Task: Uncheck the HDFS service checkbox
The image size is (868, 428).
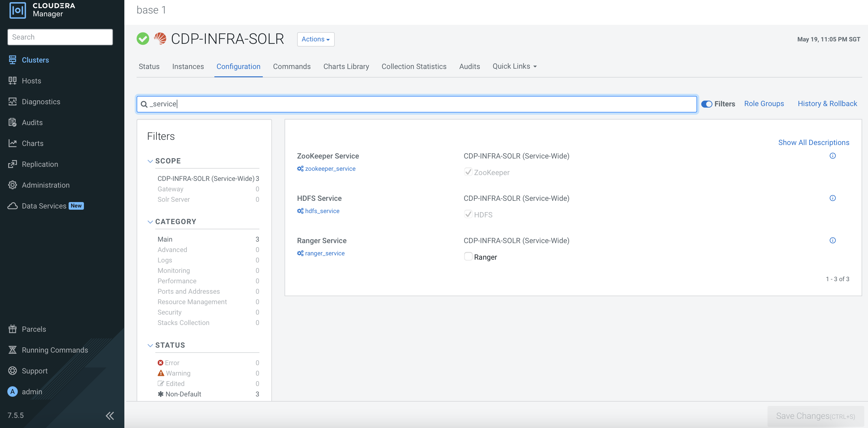Action: pyautogui.click(x=468, y=214)
